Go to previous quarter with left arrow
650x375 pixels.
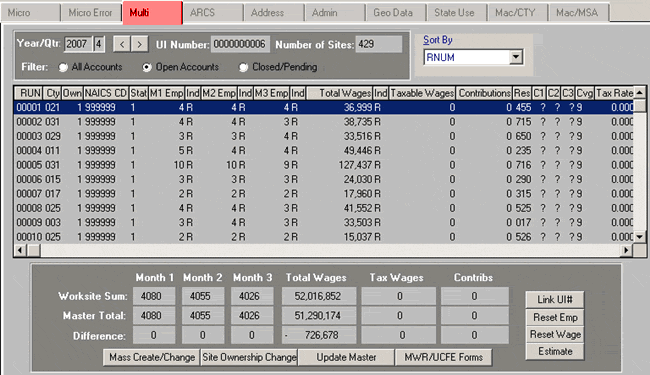tap(122, 44)
